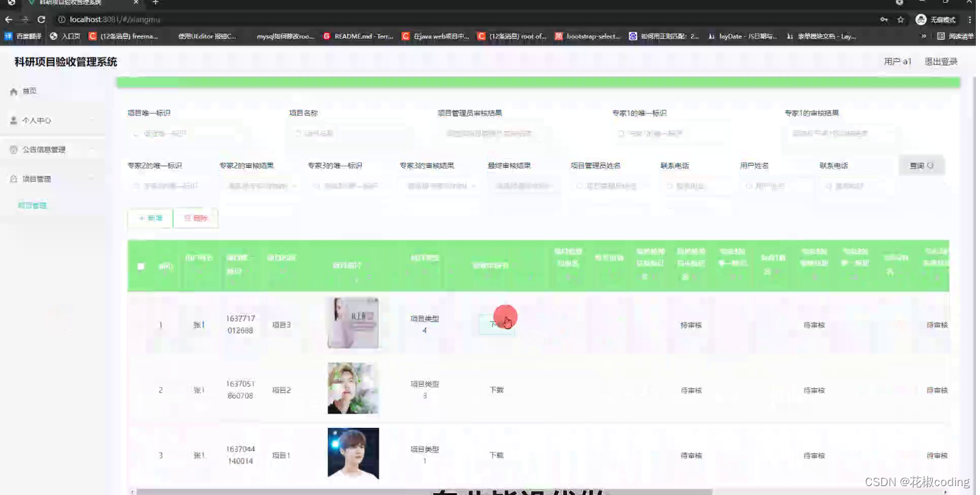Click the plus icon on the 新增 button
The image size is (980, 495).
(141, 218)
